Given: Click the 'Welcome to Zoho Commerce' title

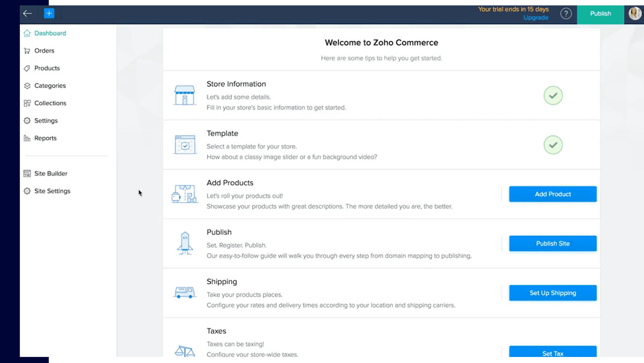Looking at the screenshot, I should click(382, 43).
